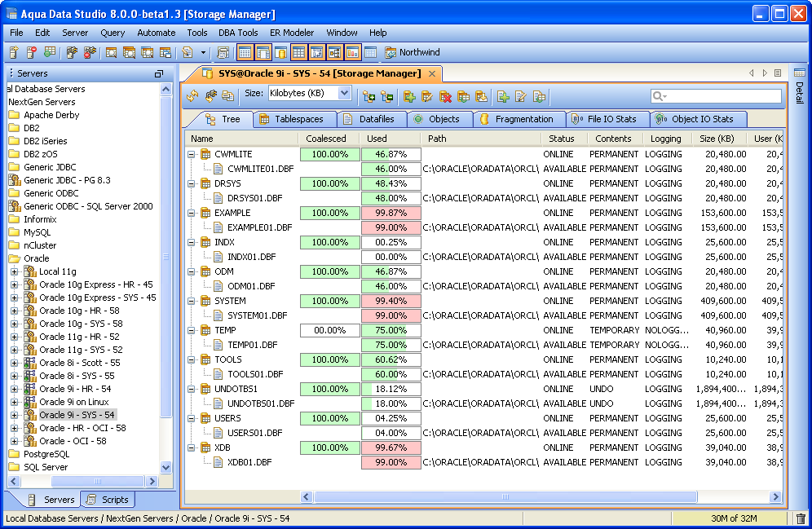Toggle the plain grid view button in main toolbar
This screenshot has height=529, width=812.
[x=298, y=52]
